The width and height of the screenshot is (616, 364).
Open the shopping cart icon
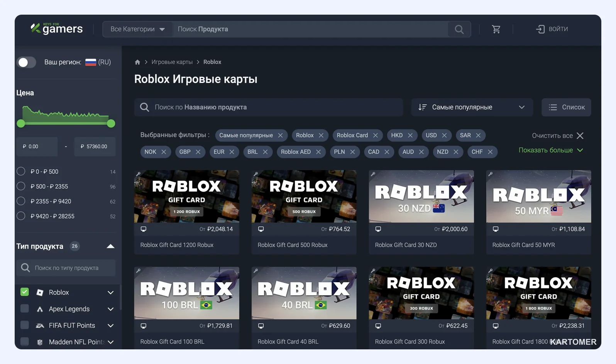pos(496,29)
